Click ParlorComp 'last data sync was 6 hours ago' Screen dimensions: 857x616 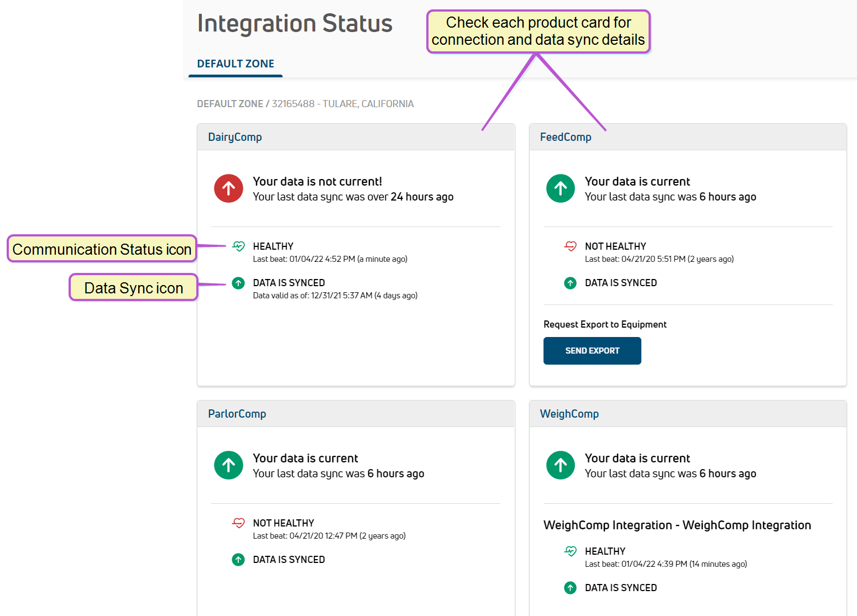coord(338,473)
